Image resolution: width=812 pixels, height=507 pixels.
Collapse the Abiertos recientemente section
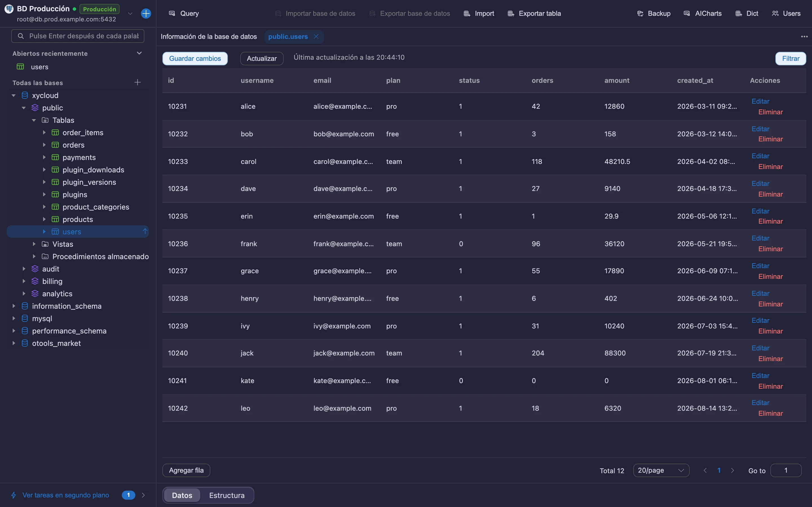(139, 53)
